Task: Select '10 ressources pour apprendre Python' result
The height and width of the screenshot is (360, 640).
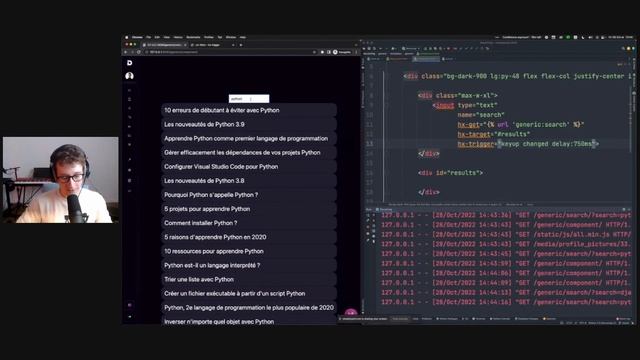Action: click(249, 251)
